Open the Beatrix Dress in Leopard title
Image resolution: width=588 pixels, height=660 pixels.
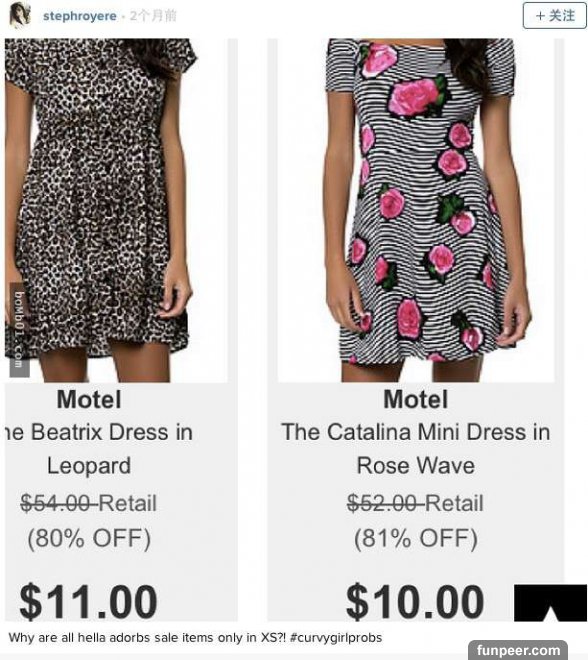coord(99,449)
